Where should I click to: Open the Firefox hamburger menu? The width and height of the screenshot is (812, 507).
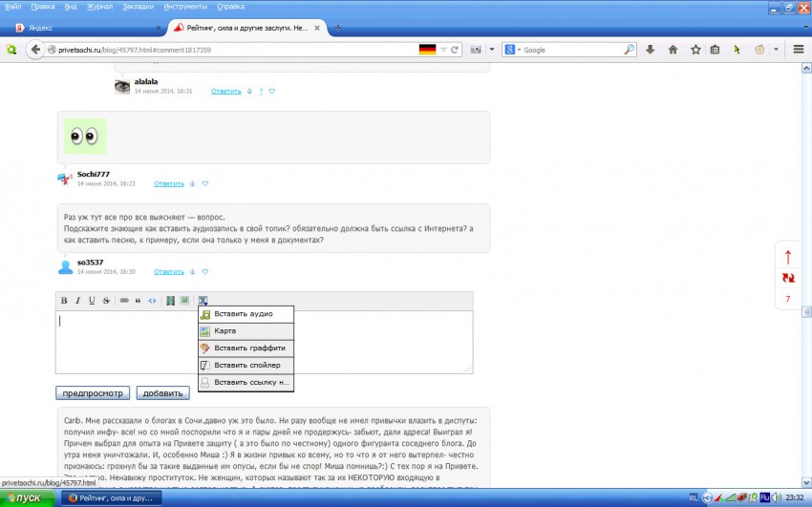point(798,50)
